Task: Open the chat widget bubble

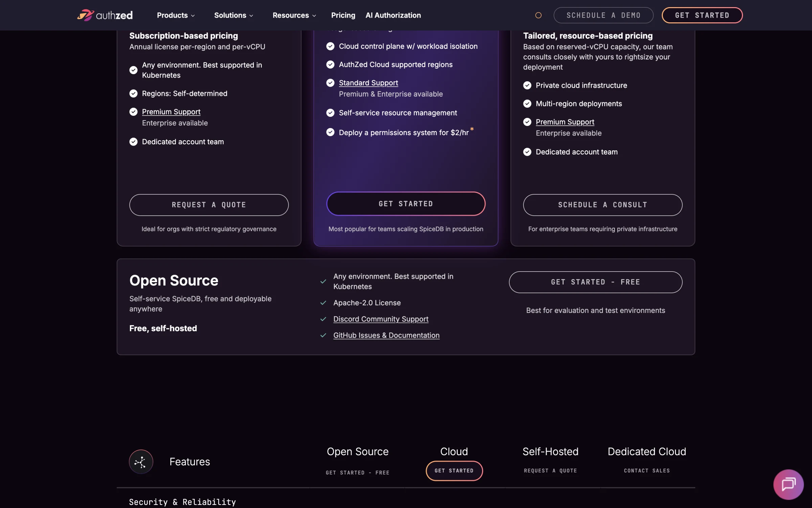Action: [x=788, y=484]
